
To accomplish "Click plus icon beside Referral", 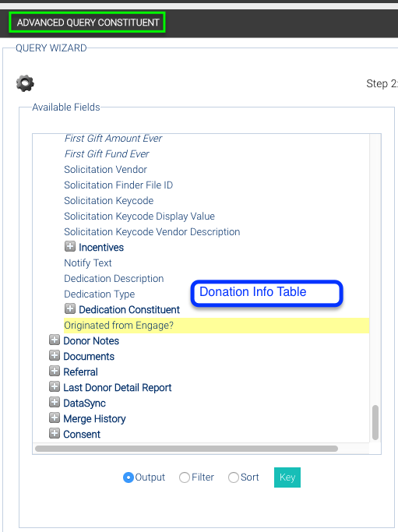I will [x=55, y=372].
